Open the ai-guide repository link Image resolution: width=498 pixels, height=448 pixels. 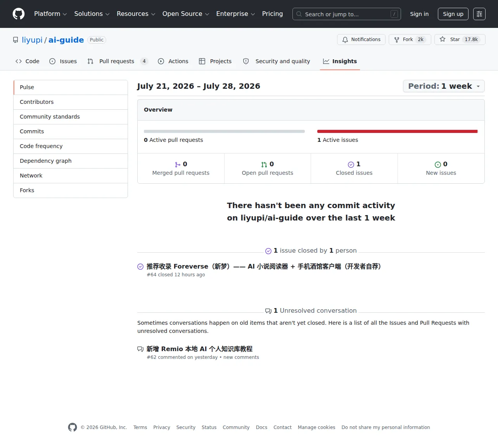(66, 40)
